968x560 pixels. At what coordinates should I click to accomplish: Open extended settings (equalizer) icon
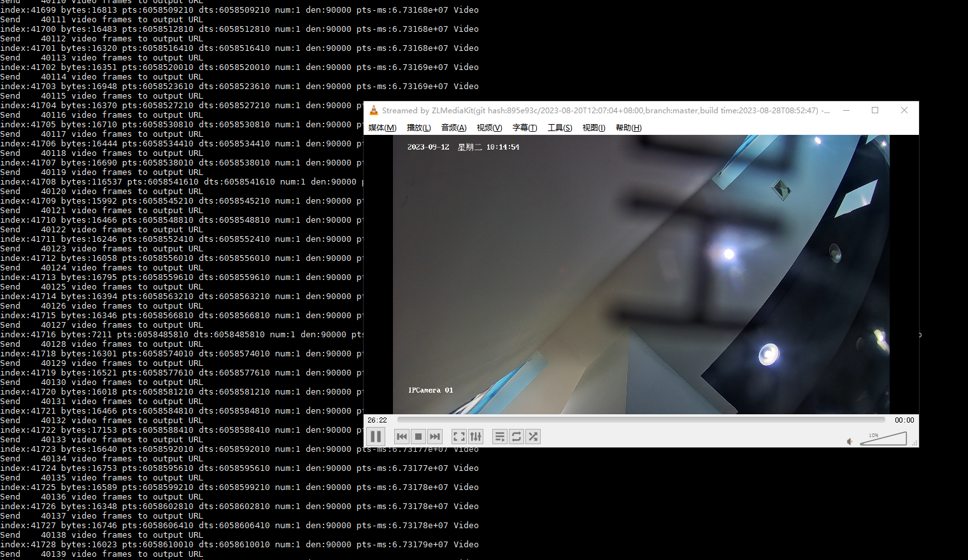pyautogui.click(x=476, y=437)
